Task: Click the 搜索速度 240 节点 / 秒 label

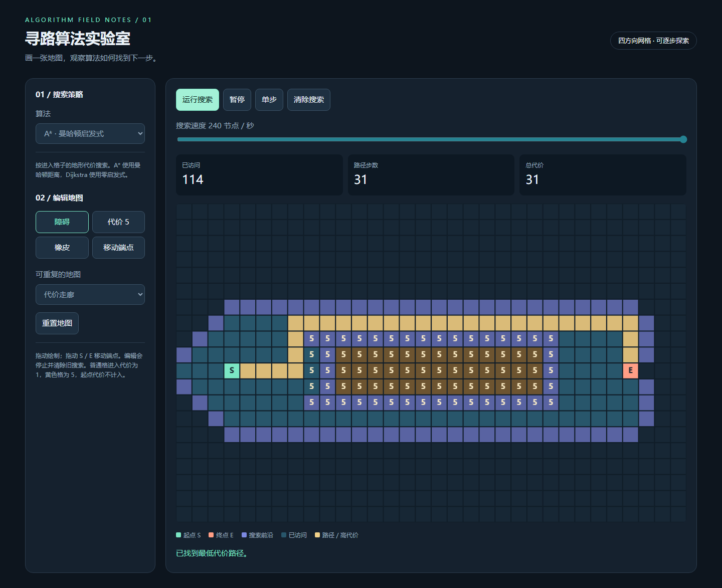Action: [215, 126]
